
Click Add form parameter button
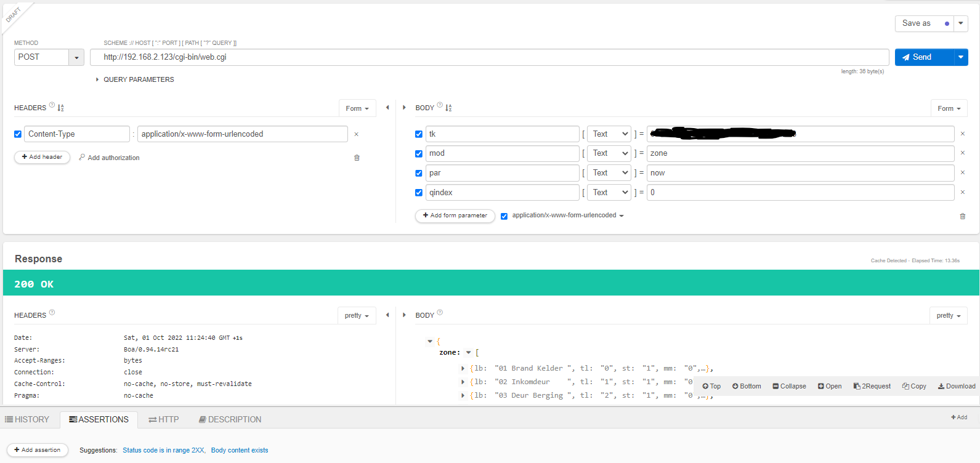pyautogui.click(x=455, y=215)
